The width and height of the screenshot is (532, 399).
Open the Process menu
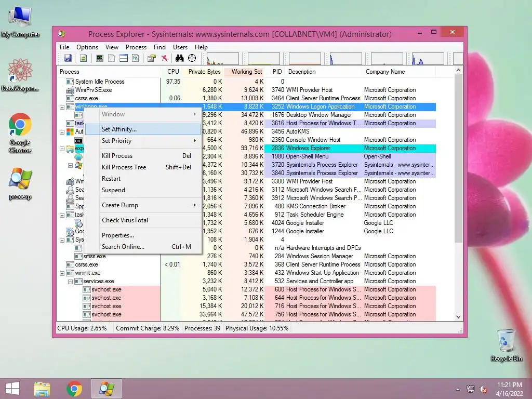[136, 47]
